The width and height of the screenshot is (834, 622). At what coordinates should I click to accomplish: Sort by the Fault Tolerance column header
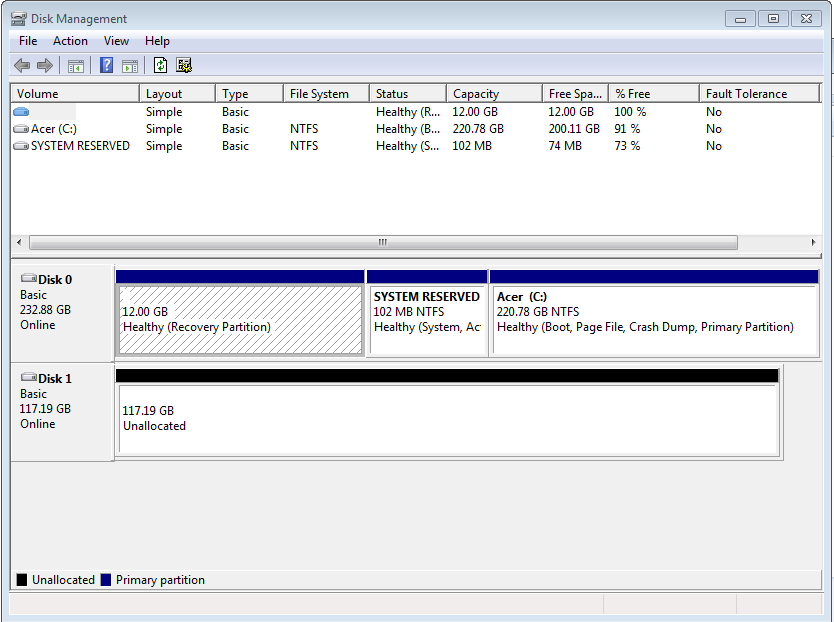760,94
